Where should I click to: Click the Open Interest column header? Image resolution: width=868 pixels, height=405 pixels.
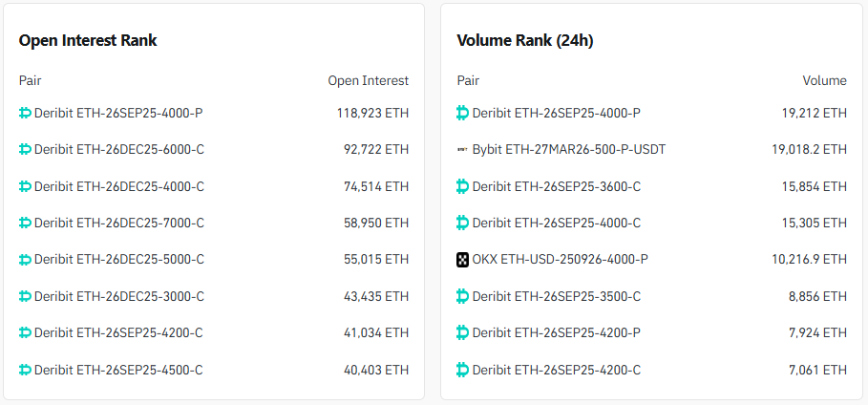pyautogui.click(x=369, y=81)
